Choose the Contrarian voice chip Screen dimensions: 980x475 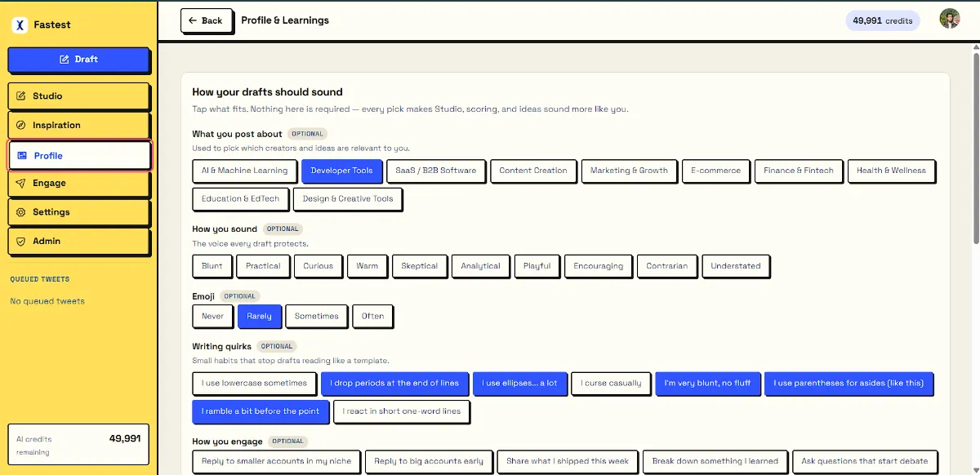click(x=666, y=266)
